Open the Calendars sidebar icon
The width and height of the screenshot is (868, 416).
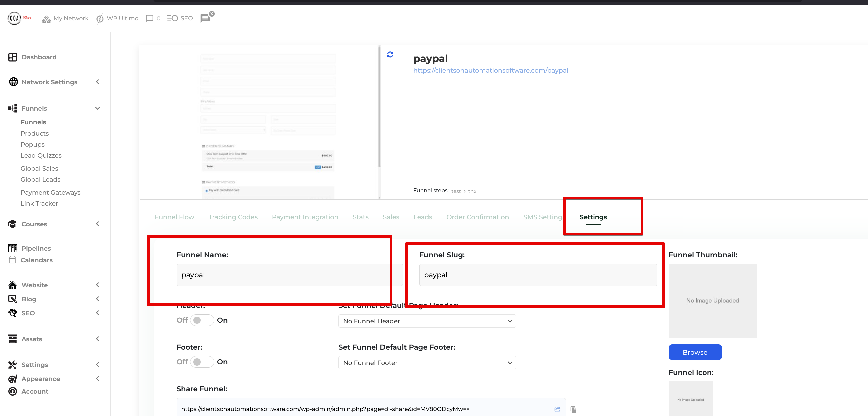(12, 260)
